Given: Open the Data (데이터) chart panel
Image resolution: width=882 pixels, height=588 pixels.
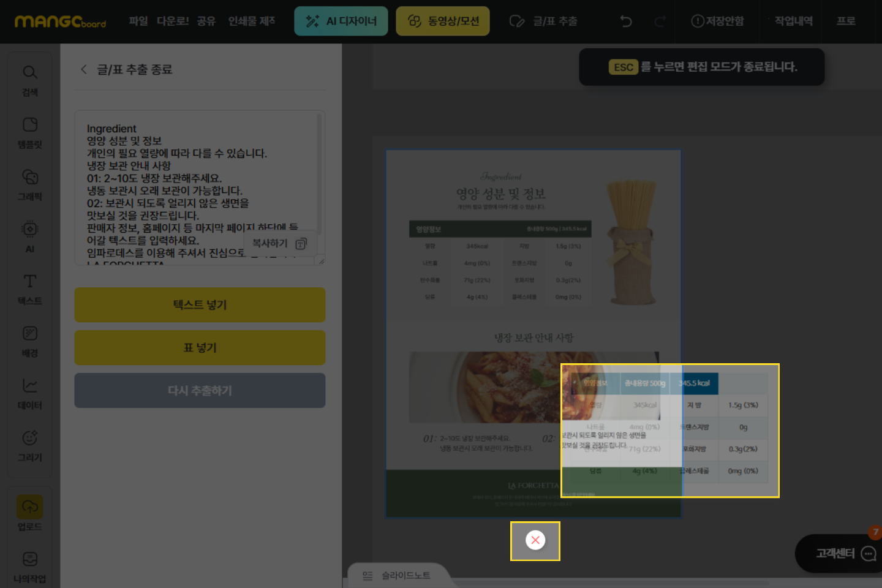Looking at the screenshot, I should (x=29, y=393).
